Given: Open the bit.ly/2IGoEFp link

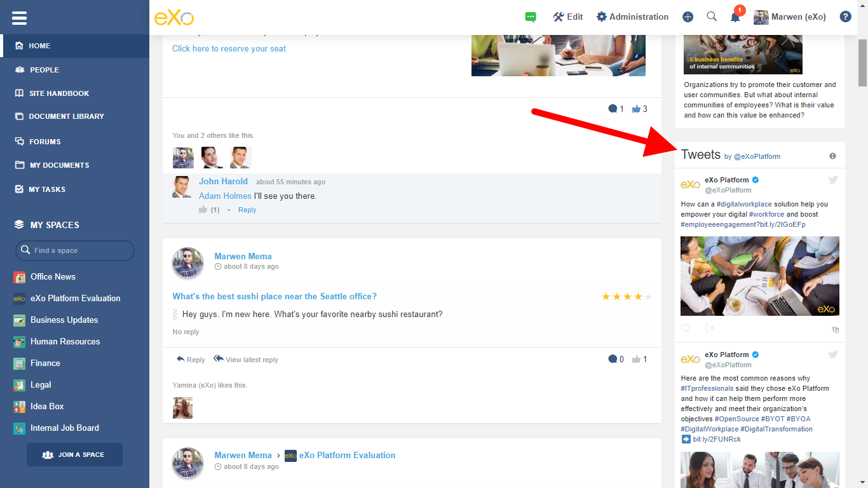Looking at the screenshot, I should 783,225.
